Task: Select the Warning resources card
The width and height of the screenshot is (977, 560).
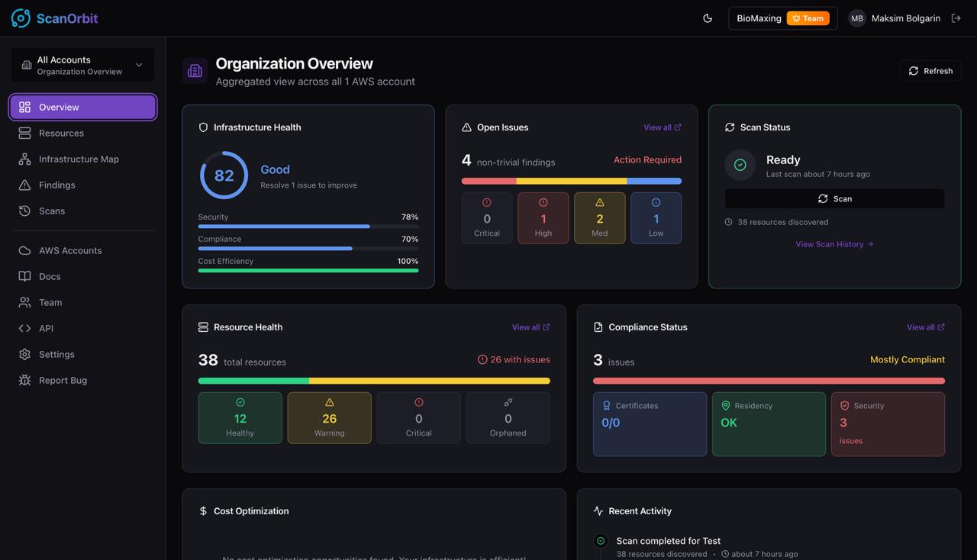Action: coord(329,417)
